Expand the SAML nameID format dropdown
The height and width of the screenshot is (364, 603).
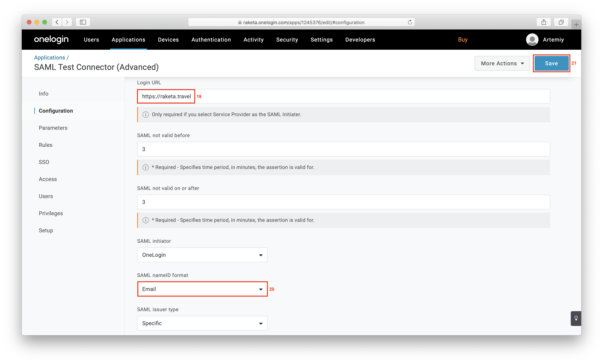coord(202,289)
